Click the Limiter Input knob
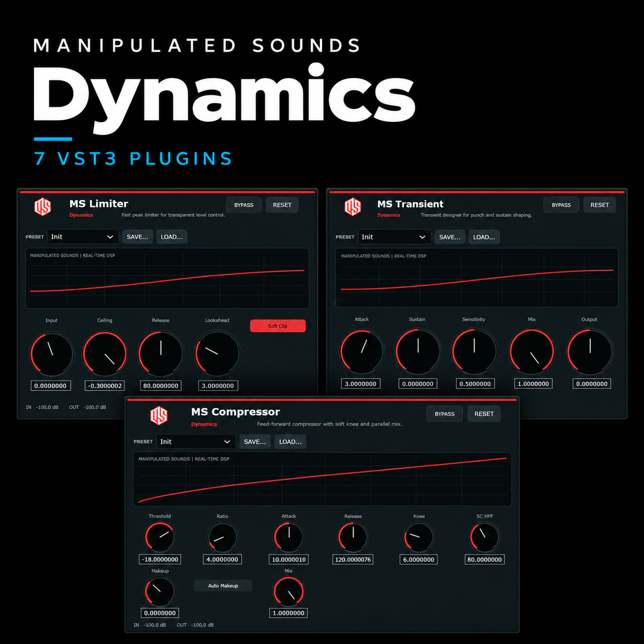The height and width of the screenshot is (644, 644). tap(52, 354)
